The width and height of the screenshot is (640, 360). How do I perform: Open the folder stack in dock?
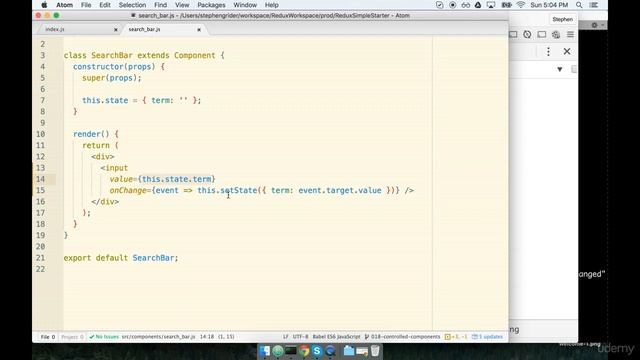(x=349, y=351)
